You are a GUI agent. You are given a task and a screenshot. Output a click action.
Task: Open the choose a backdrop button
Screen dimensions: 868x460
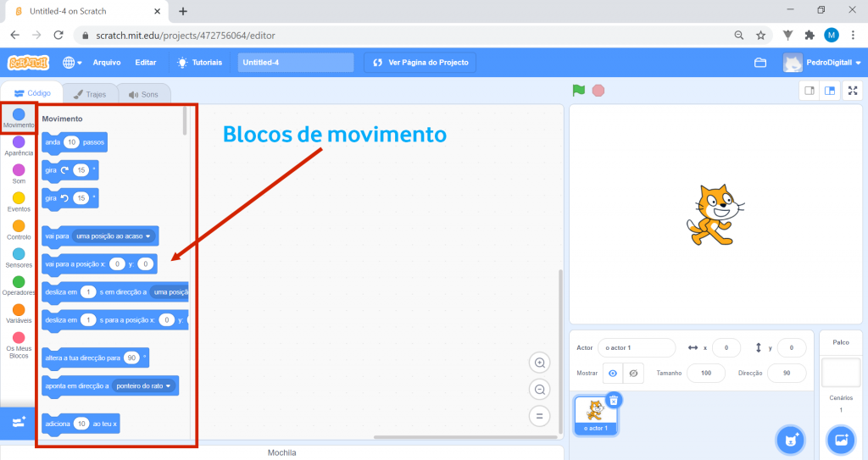click(841, 440)
